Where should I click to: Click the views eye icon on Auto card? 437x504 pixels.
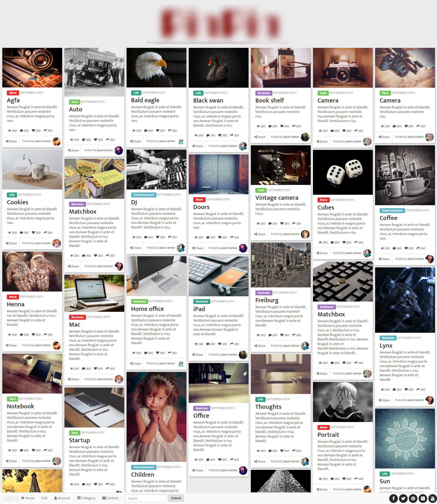tap(72, 140)
